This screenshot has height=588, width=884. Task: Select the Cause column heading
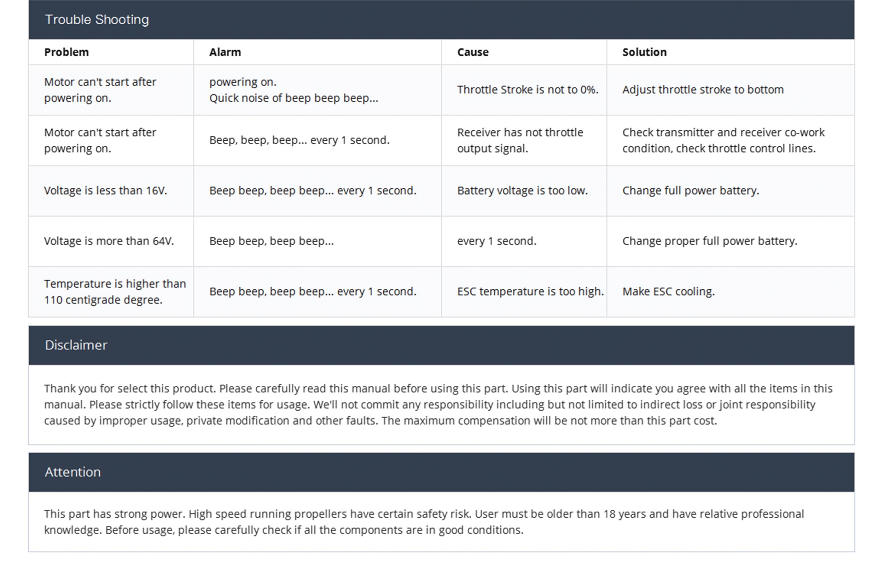point(473,52)
